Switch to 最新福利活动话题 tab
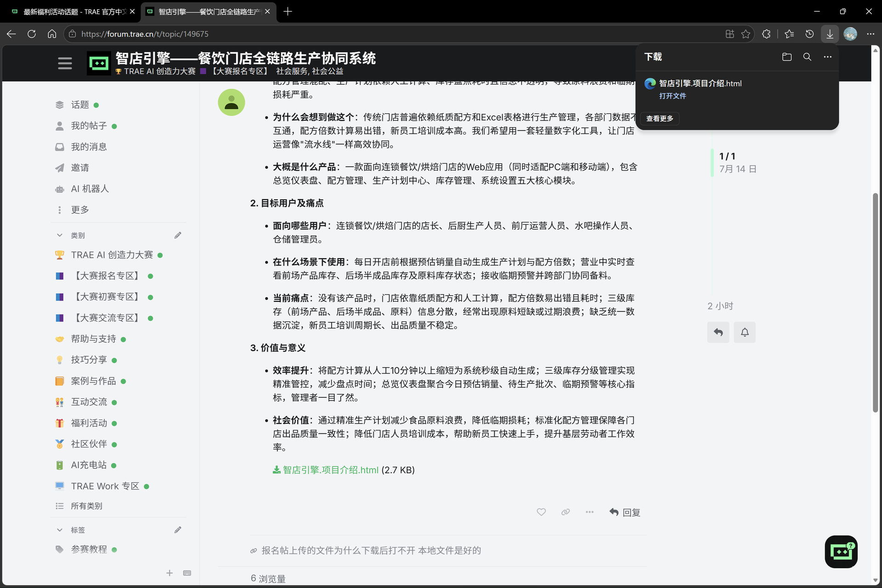The height and width of the screenshot is (588, 882). 73,11
